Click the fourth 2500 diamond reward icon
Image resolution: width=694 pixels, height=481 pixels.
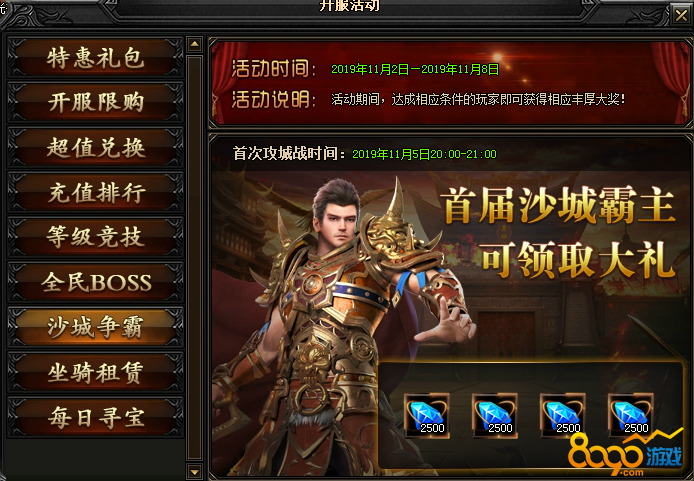[x=631, y=416]
